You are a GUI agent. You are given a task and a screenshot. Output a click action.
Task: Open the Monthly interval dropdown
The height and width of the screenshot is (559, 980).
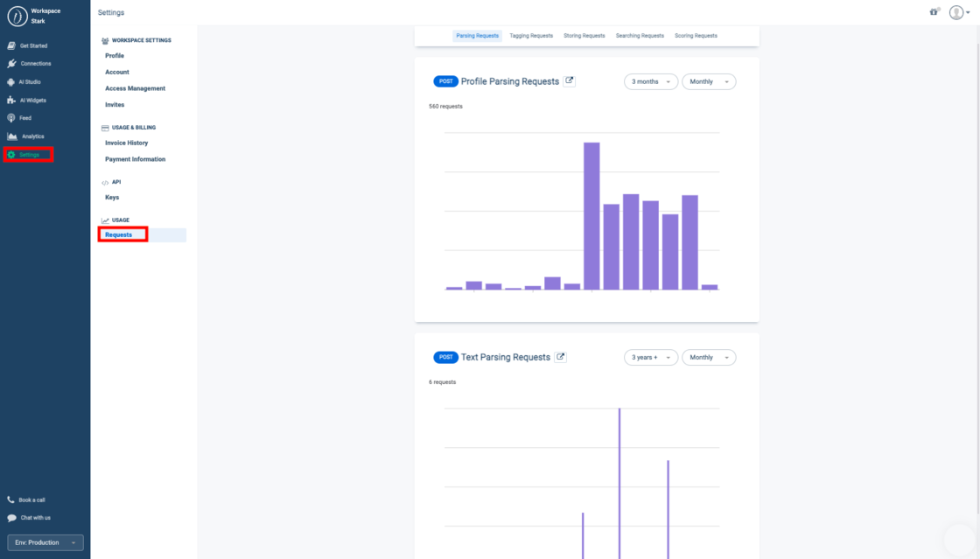pyautogui.click(x=709, y=81)
